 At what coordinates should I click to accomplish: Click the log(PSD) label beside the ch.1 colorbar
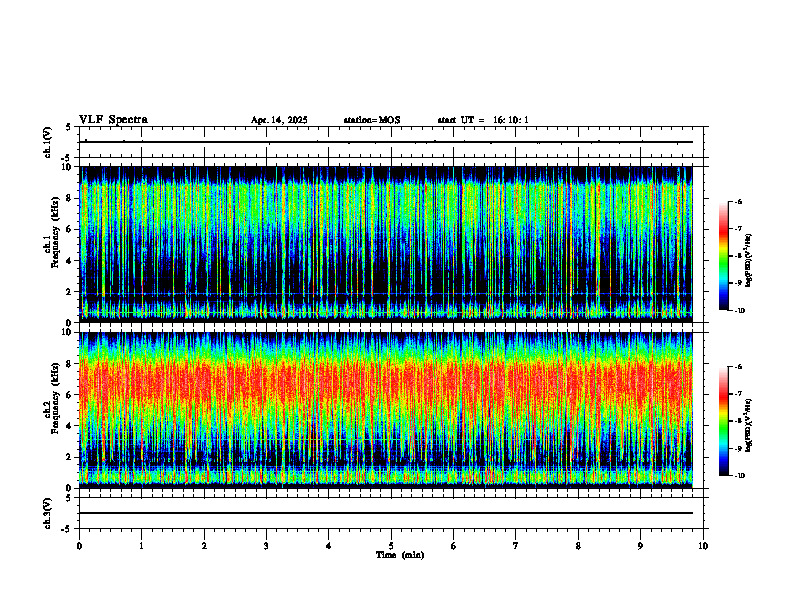pos(748,261)
